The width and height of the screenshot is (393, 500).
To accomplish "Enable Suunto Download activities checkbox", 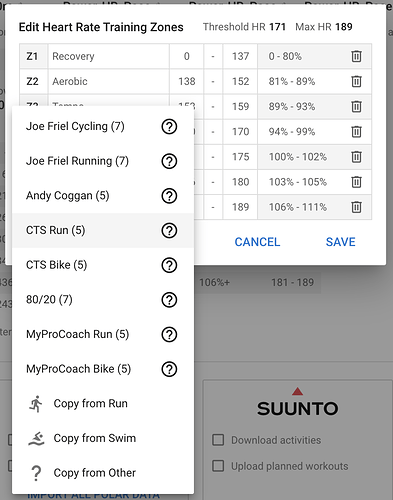I will click(218, 440).
